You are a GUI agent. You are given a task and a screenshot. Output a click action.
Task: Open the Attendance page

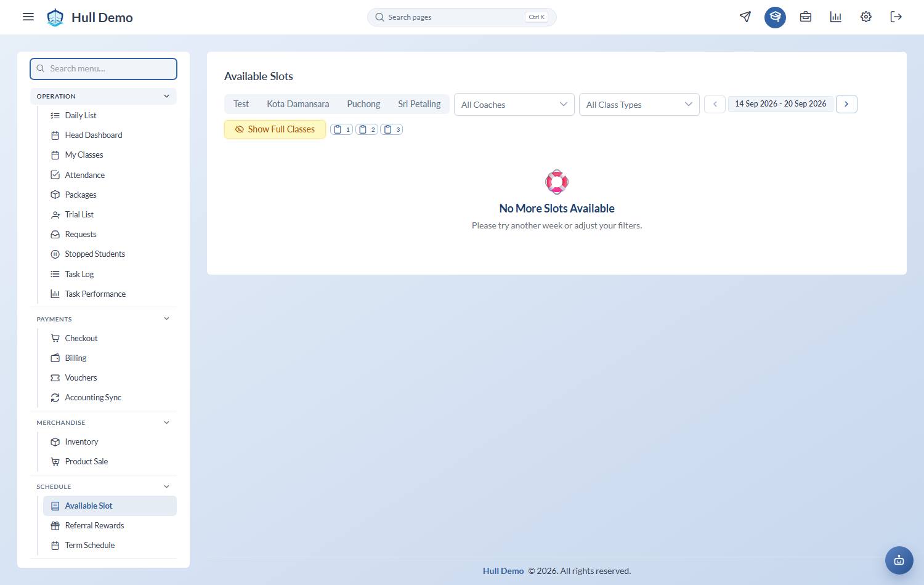click(110, 175)
